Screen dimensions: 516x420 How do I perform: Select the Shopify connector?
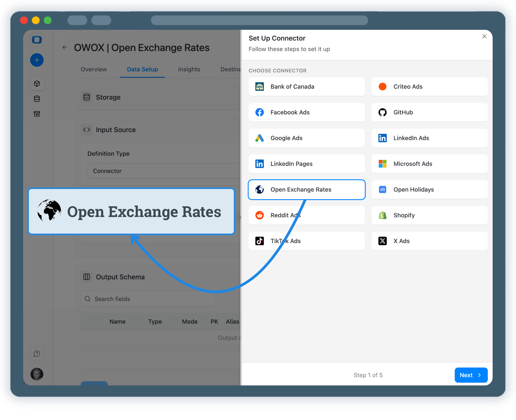click(429, 215)
